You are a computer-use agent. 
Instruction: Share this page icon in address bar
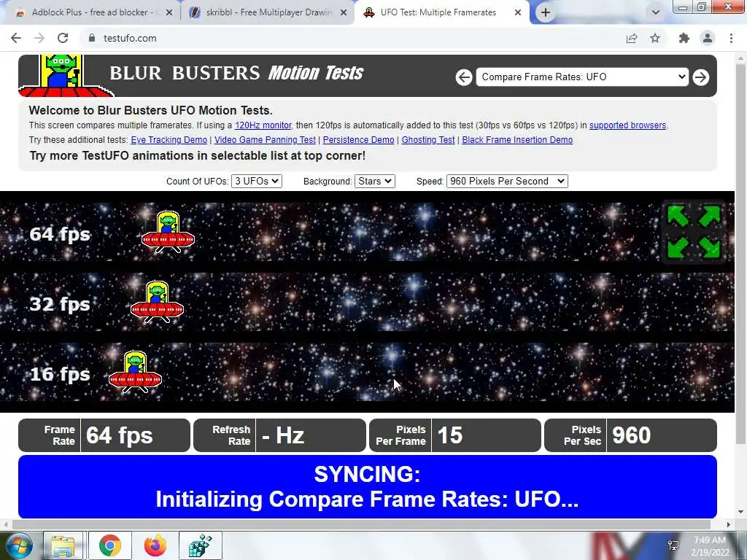pos(632,38)
